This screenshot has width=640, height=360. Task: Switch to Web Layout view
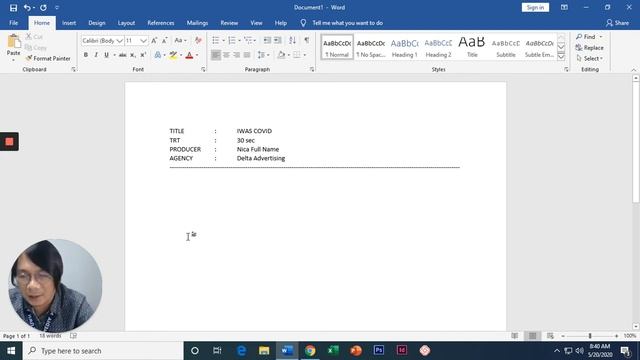tap(550, 336)
